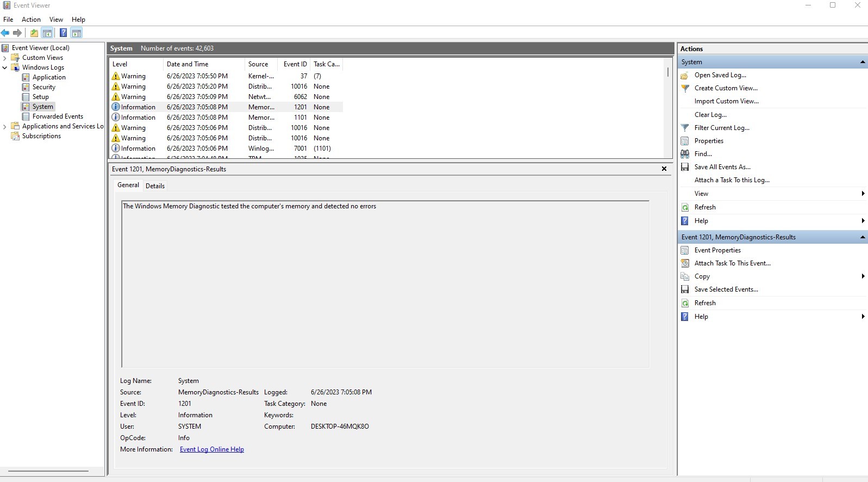Click the Help toolbar icon

64,33
